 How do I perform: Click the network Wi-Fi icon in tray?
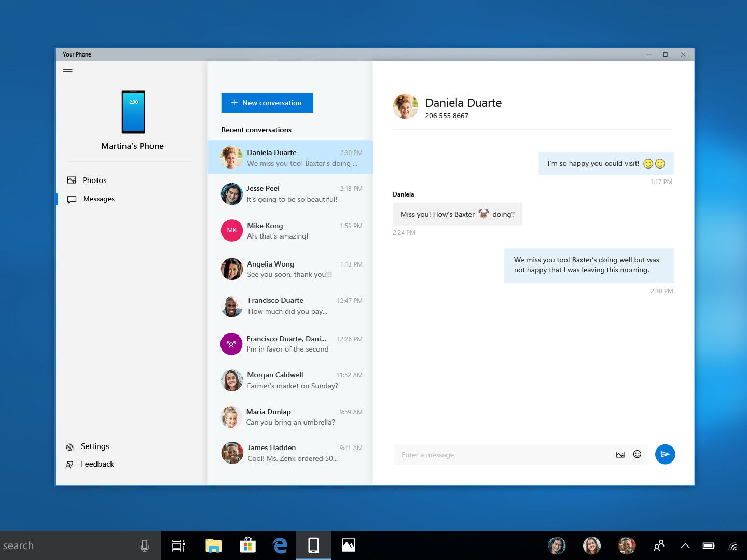coord(733,546)
